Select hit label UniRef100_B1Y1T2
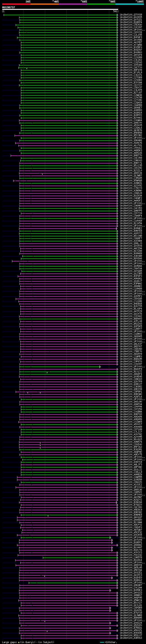The image size is (146, 644). click(131, 371)
